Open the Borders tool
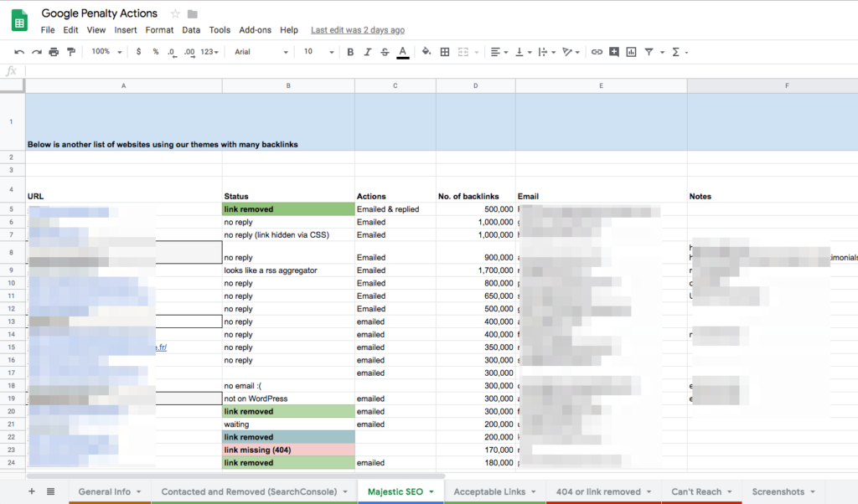 click(445, 52)
